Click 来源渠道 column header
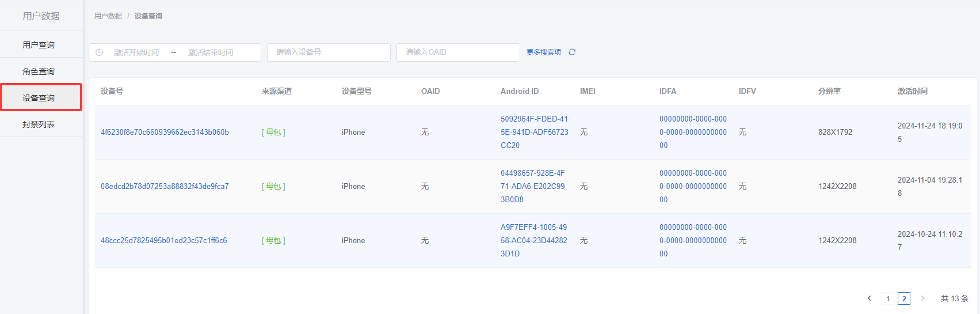Image resolution: width=980 pixels, height=314 pixels. click(277, 91)
